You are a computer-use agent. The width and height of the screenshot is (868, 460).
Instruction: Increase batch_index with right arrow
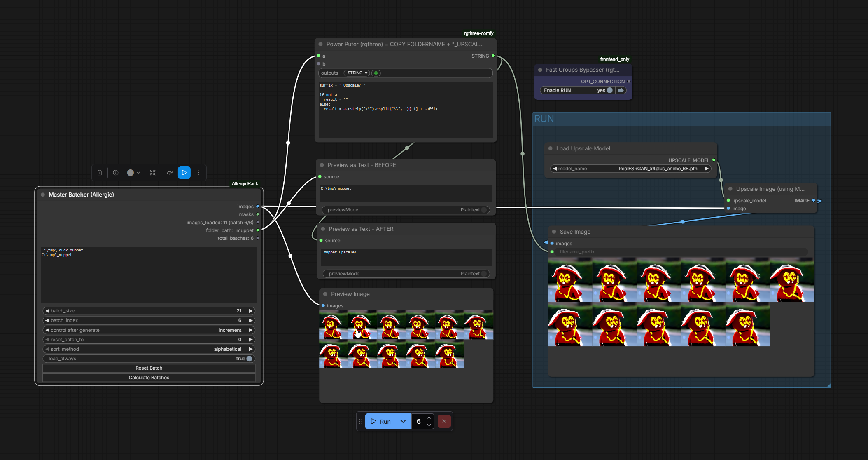pos(250,320)
